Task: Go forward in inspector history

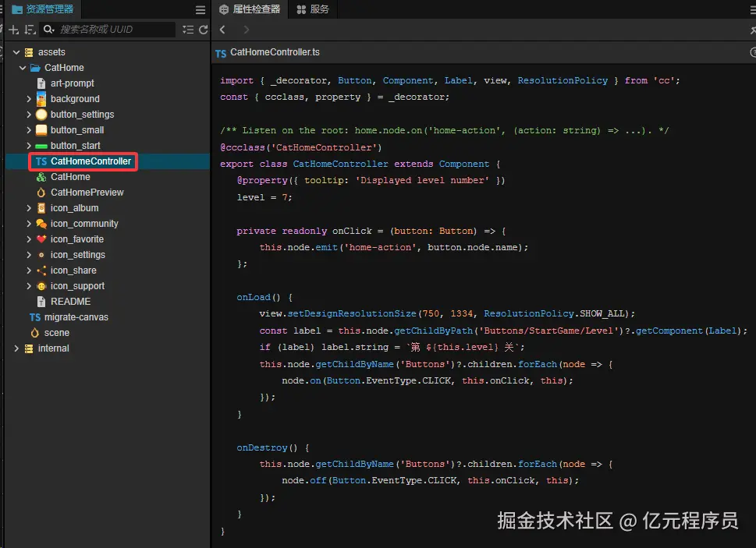Action: 247,30
